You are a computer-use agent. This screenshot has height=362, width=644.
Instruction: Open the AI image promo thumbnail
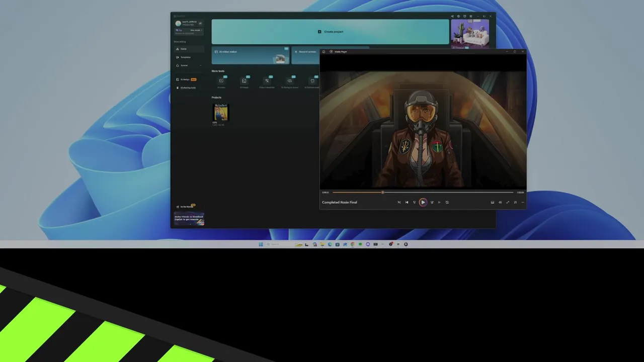point(470,33)
